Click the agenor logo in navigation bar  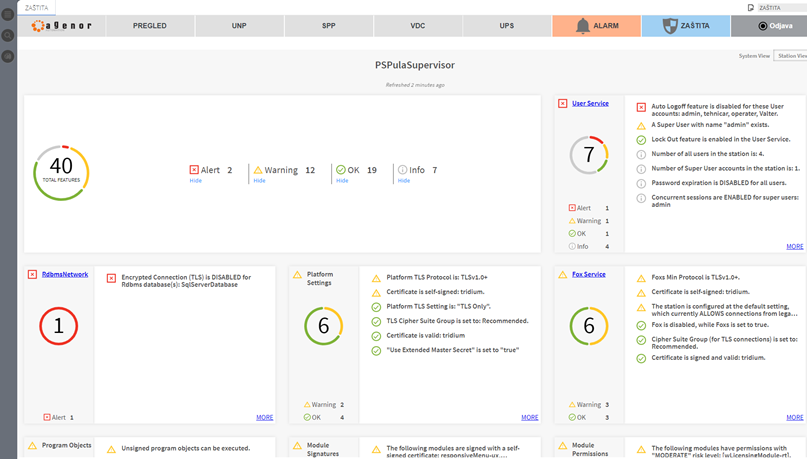click(x=61, y=26)
